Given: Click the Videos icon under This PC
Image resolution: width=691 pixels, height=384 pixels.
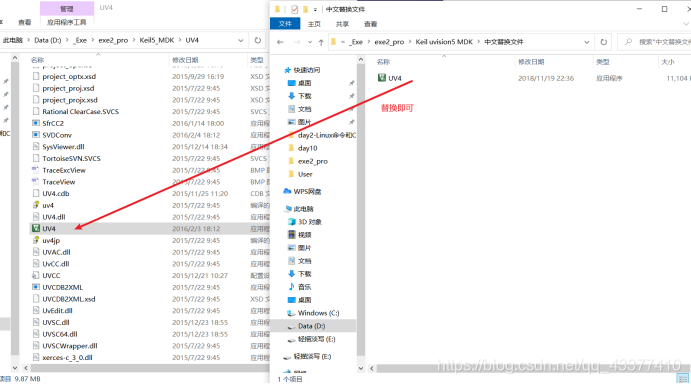Looking at the screenshot, I should tap(291, 235).
